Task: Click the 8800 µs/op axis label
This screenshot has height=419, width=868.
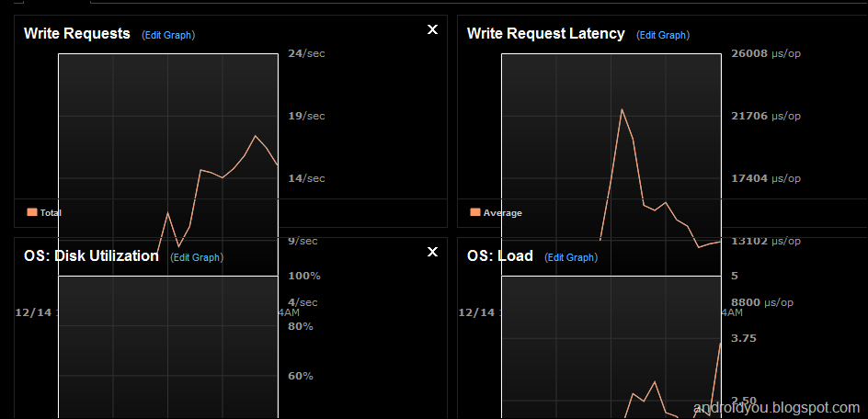Action: [x=762, y=302]
